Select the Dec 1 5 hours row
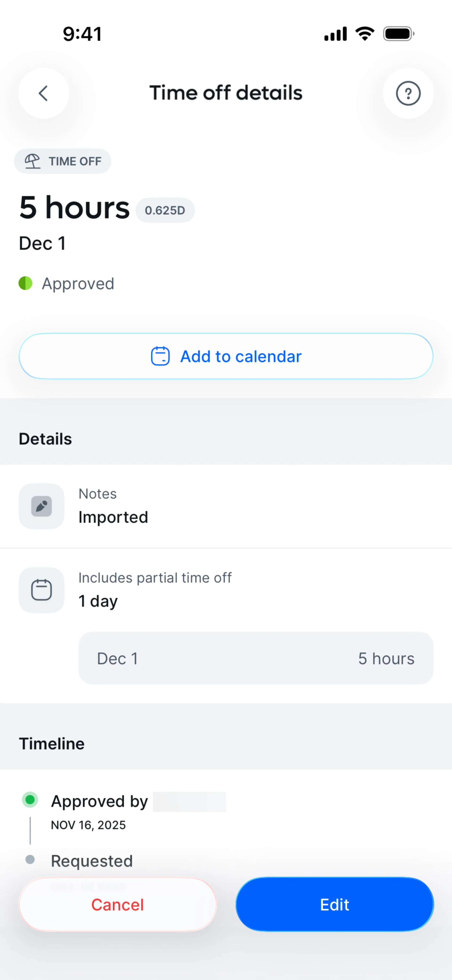 [x=256, y=658]
